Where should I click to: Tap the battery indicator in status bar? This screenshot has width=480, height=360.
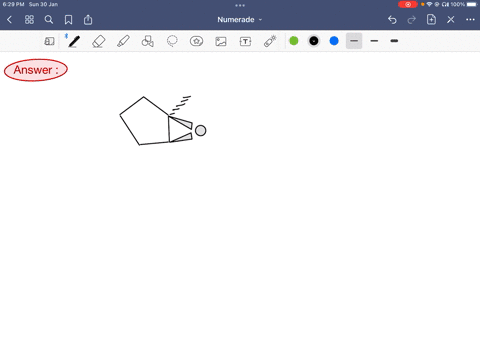[472, 4]
